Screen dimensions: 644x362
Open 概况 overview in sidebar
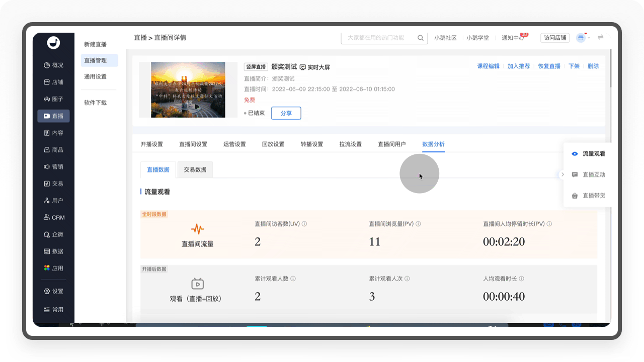coord(53,65)
